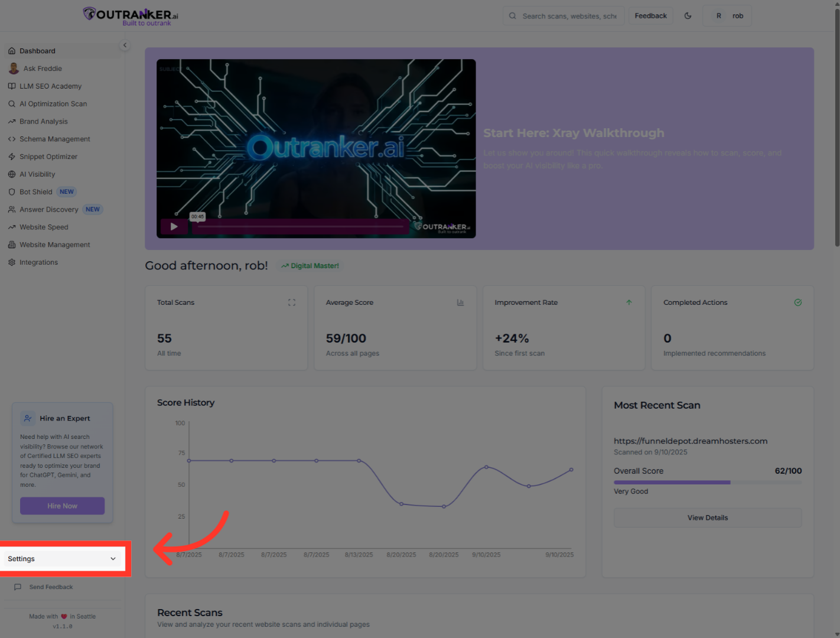Click the Dashboard home icon

tap(12, 51)
